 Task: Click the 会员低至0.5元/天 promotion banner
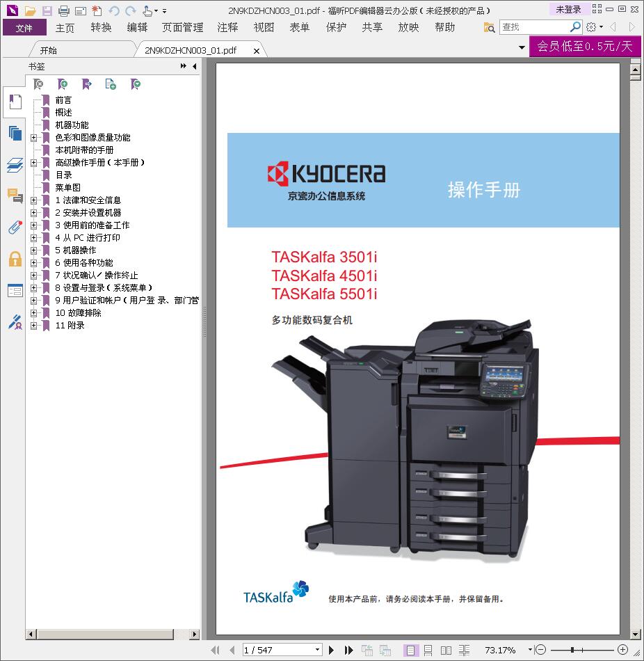pos(585,46)
